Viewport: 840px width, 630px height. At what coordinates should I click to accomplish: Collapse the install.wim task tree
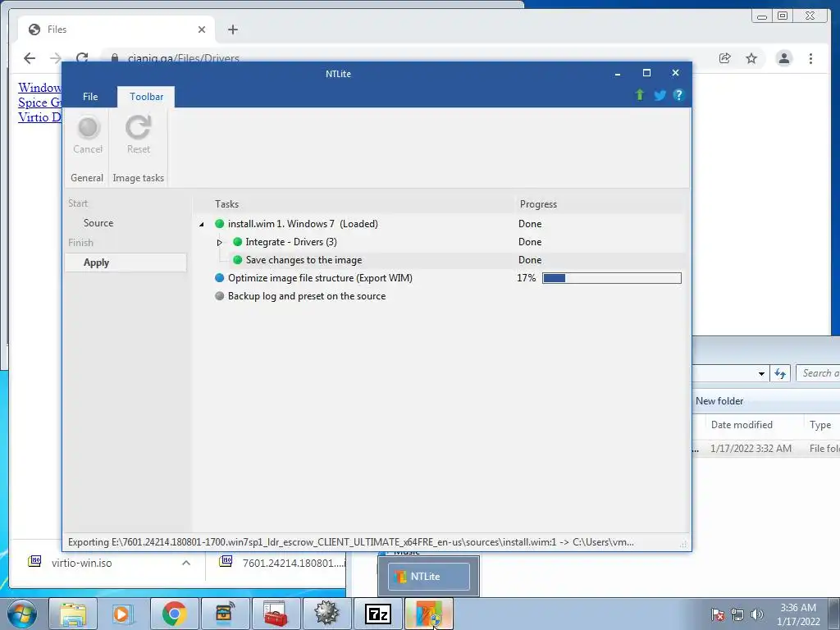[202, 224]
